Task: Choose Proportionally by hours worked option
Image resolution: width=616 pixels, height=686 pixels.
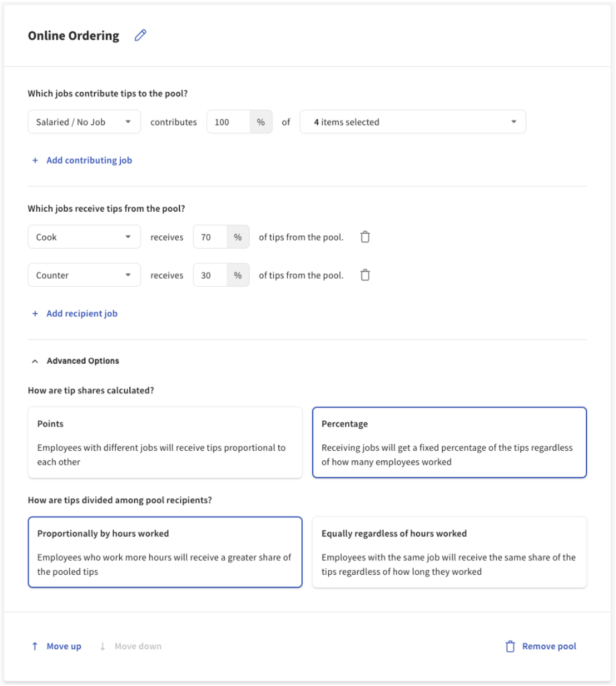Action: click(x=165, y=552)
